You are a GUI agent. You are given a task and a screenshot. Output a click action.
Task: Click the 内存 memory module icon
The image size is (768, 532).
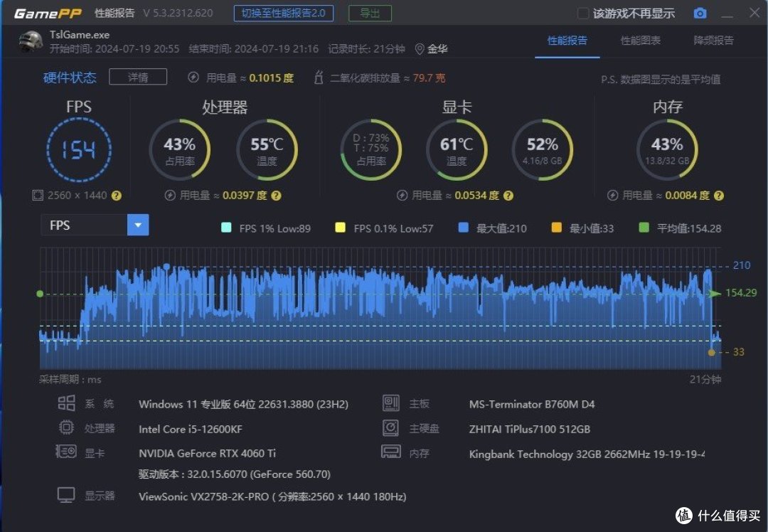[x=391, y=451]
